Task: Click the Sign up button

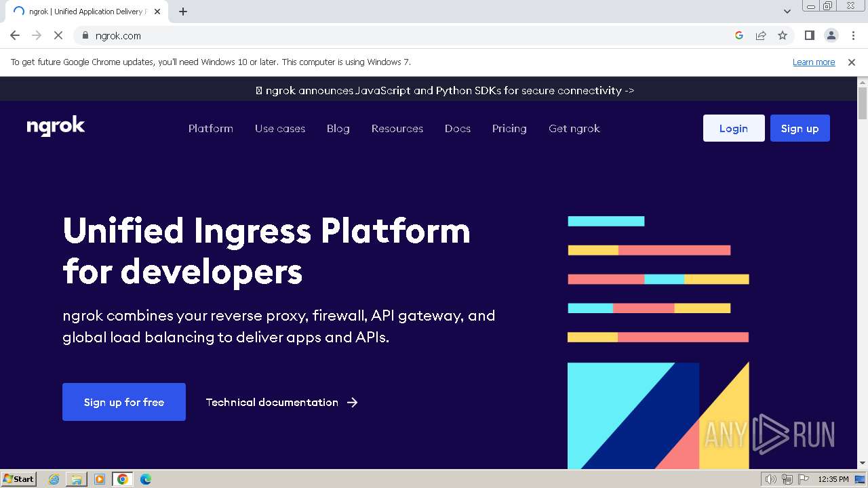Action: pyautogui.click(x=800, y=128)
